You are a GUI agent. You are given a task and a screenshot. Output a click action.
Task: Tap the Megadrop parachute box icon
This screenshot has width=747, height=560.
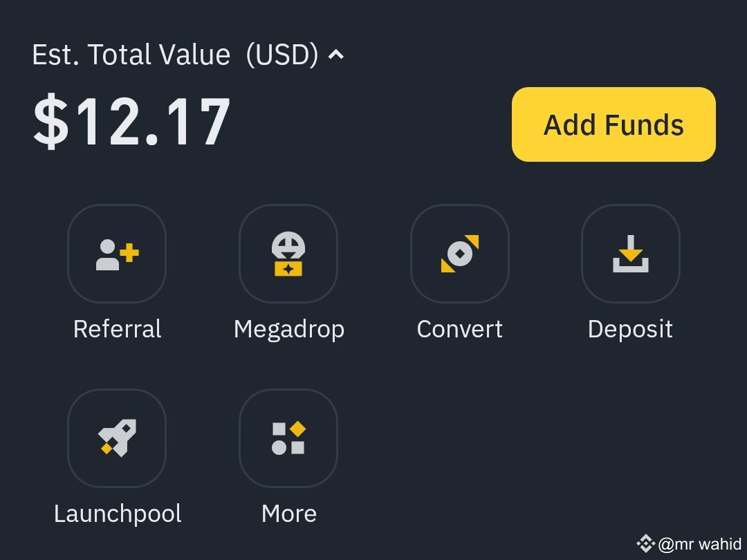[x=288, y=254]
